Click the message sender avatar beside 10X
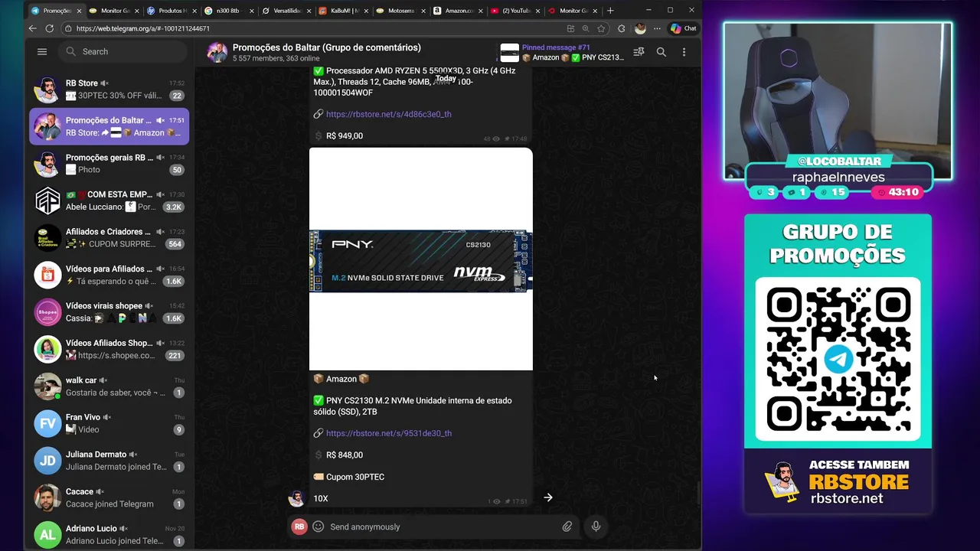980x551 pixels. point(296,498)
